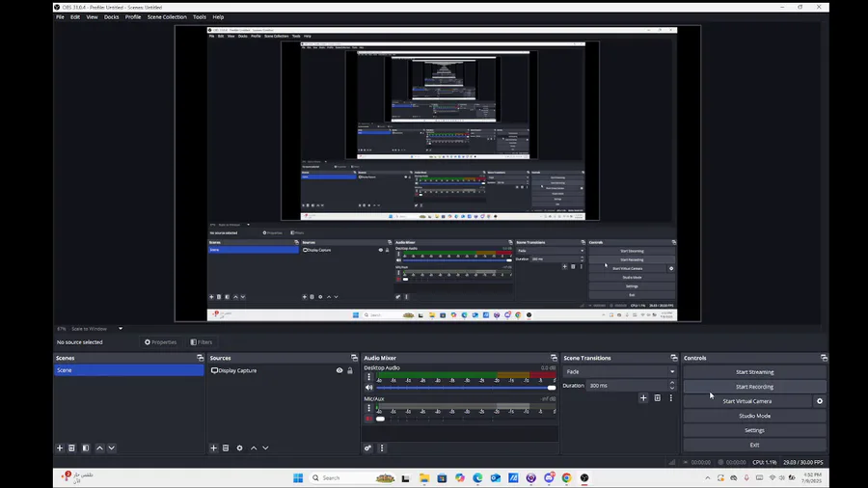Screen dimensions: 868x488
Task: Open the Docks menu
Action: click(x=111, y=17)
